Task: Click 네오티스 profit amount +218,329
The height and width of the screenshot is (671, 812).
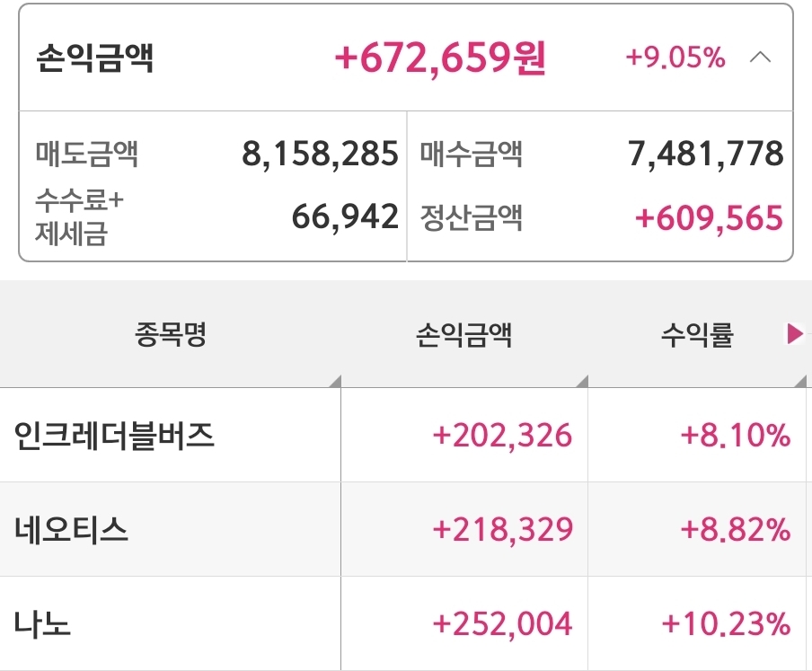Action: pos(502,530)
